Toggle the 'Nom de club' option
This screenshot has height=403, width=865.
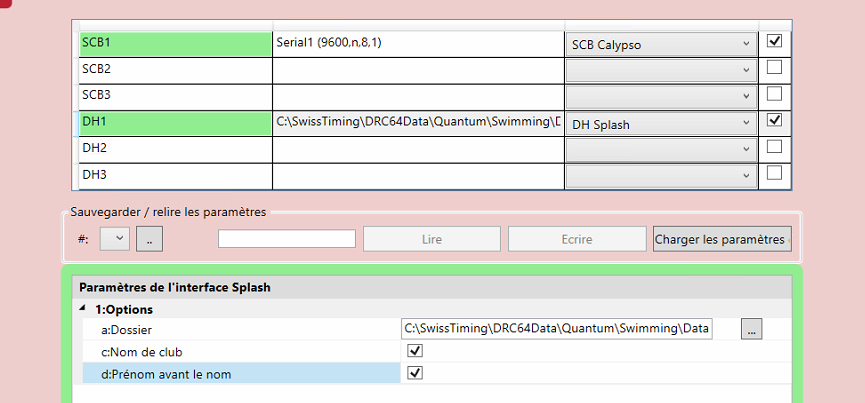tap(416, 352)
